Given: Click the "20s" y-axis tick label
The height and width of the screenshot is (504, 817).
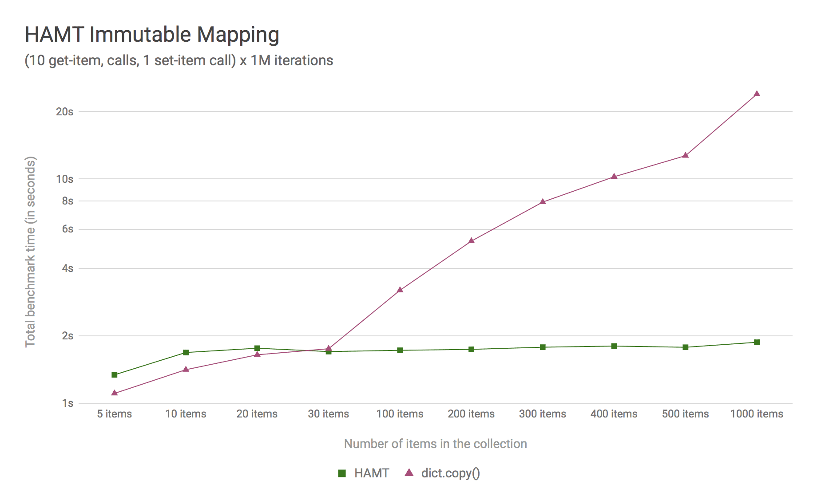Looking at the screenshot, I should click(65, 112).
